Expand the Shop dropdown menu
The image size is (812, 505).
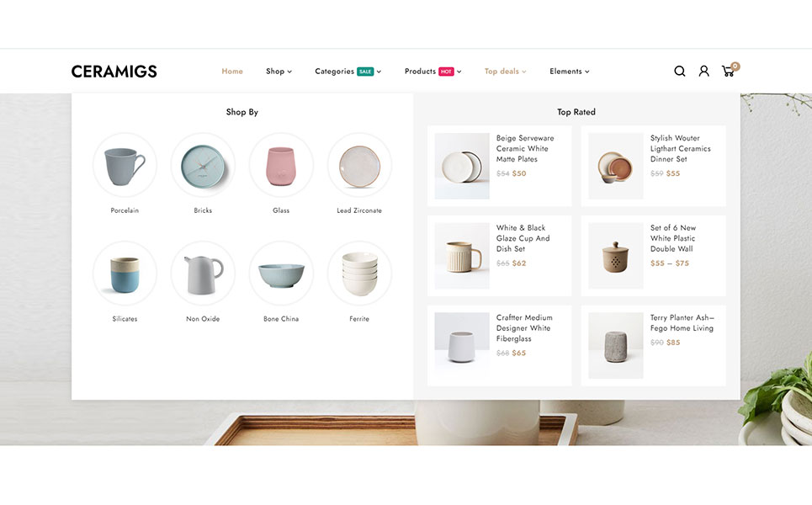coord(279,72)
